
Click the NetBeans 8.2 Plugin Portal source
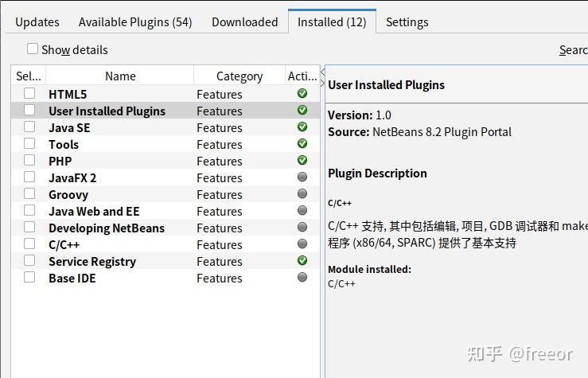click(x=442, y=132)
